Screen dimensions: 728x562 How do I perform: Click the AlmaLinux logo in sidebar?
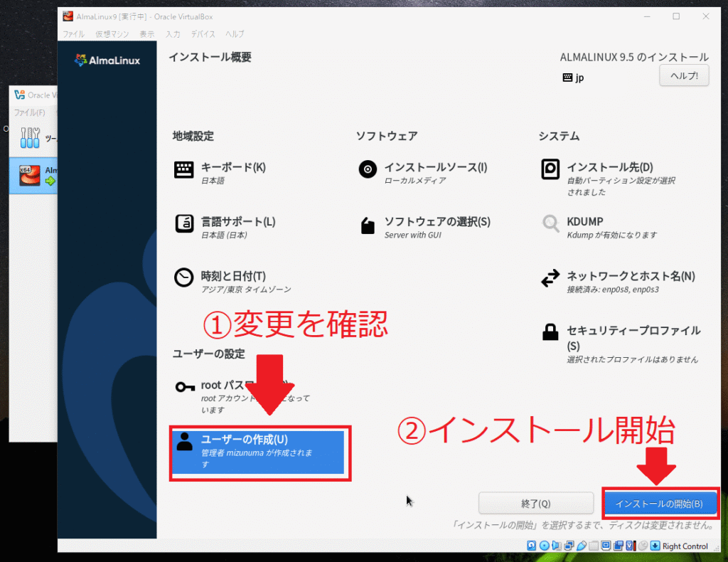pyautogui.click(x=107, y=60)
